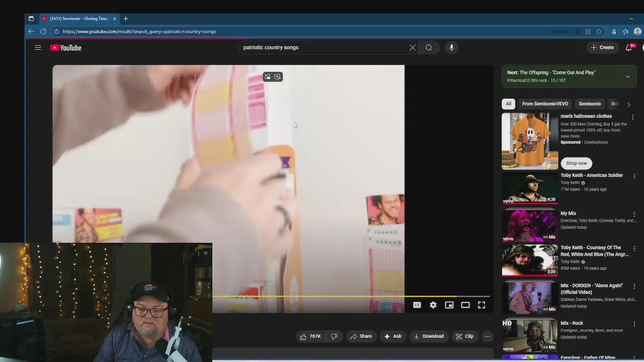This screenshot has width=644, height=362.
Task: Click the browser address bar URL
Action: tap(139, 32)
